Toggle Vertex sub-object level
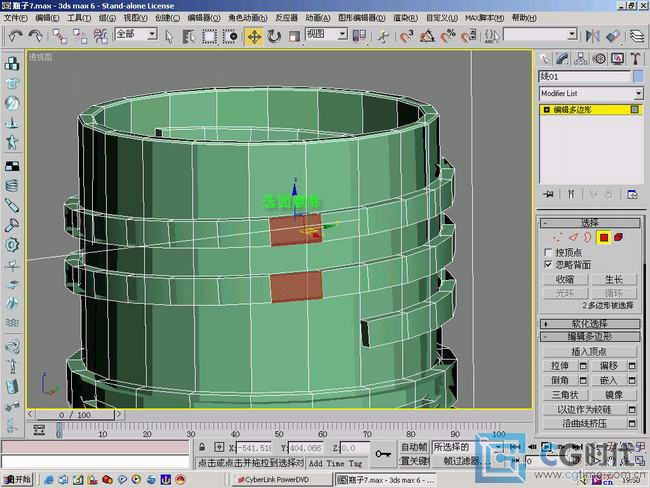Viewport: 650px width, 488px height. [558, 237]
